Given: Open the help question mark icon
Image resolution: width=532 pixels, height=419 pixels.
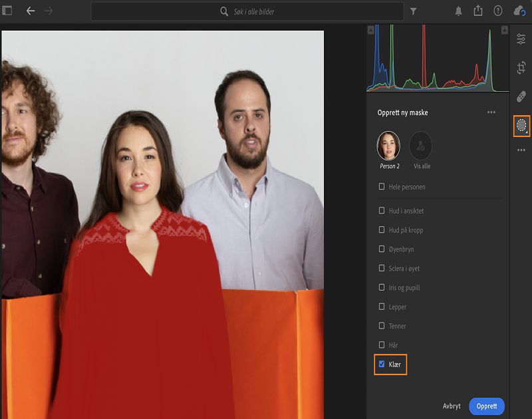Looking at the screenshot, I should point(497,11).
